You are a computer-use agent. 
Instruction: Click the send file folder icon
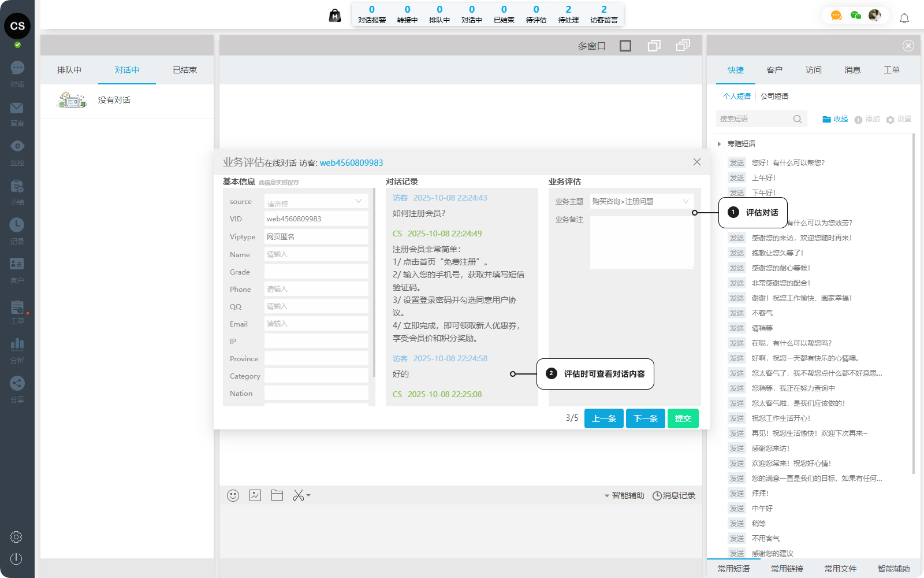click(277, 495)
